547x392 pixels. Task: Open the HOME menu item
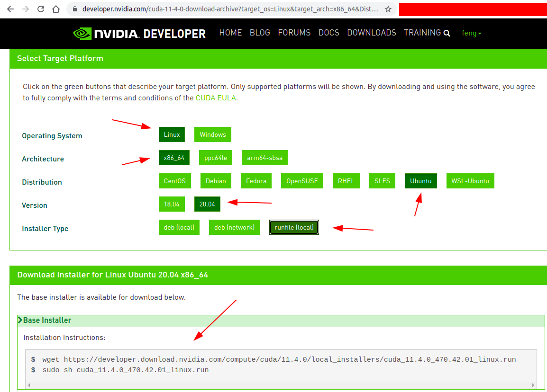(x=230, y=33)
